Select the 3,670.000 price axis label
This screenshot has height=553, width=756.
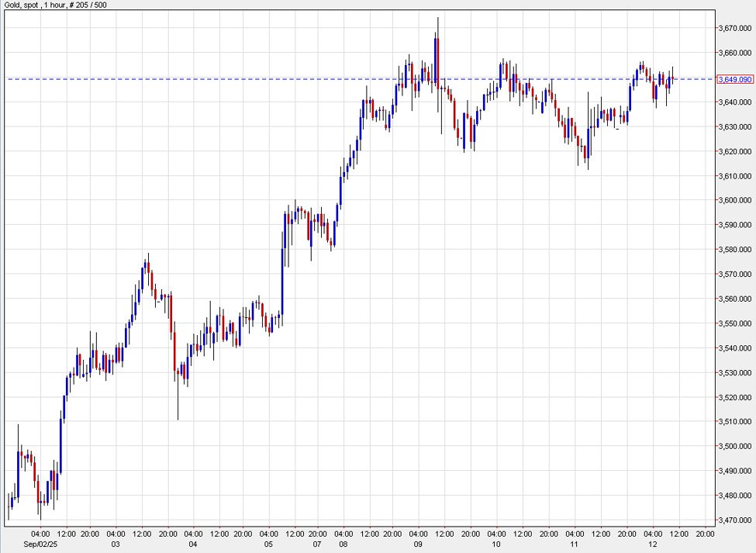pos(734,28)
